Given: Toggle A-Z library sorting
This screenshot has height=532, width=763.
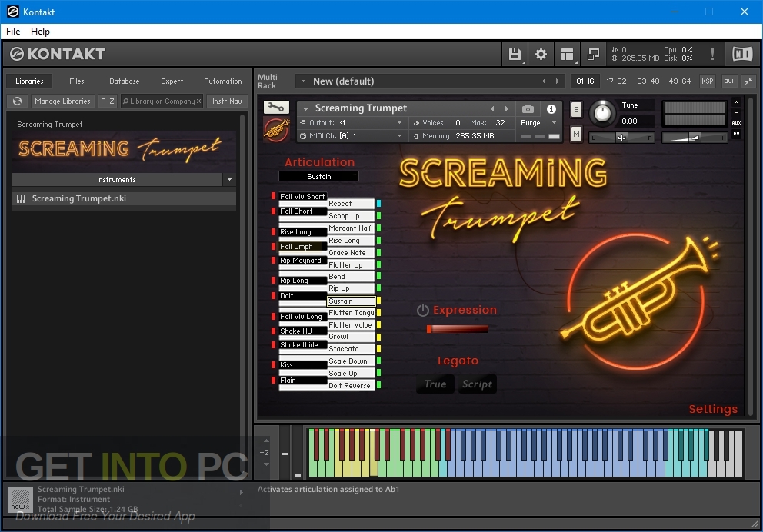Looking at the screenshot, I should click(107, 101).
